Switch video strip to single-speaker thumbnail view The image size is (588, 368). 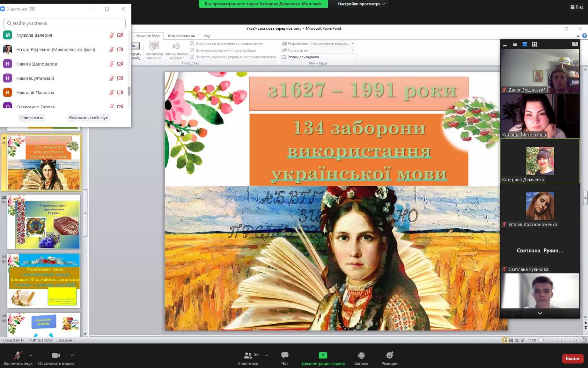(515, 45)
